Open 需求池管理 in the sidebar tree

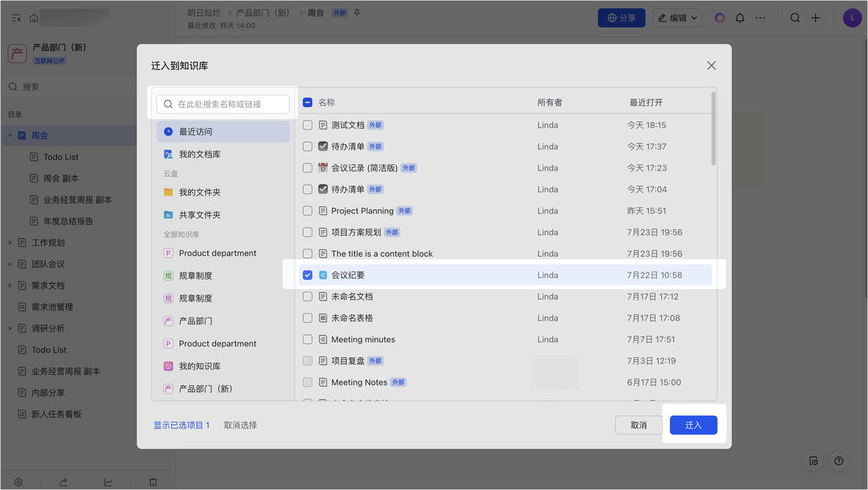(52, 307)
